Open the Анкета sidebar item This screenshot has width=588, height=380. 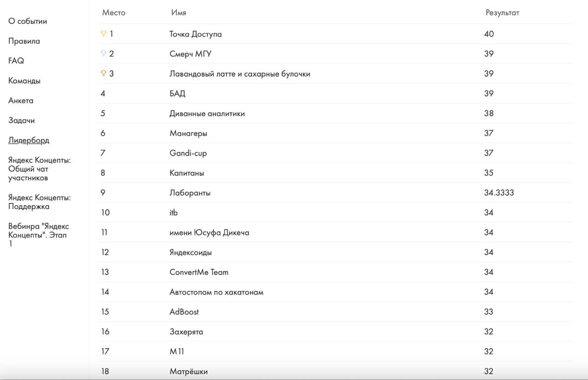coord(21,100)
